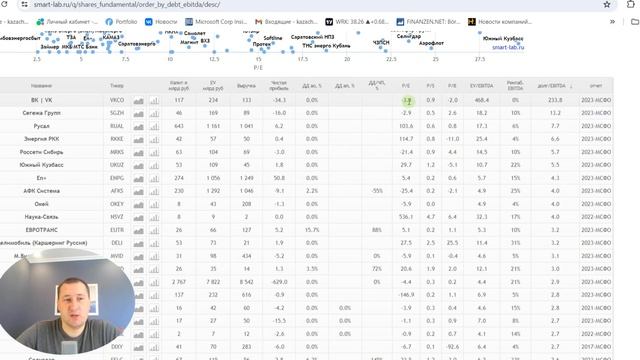Open the Русал company link
The width and height of the screenshot is (640, 360).
[x=41, y=126]
